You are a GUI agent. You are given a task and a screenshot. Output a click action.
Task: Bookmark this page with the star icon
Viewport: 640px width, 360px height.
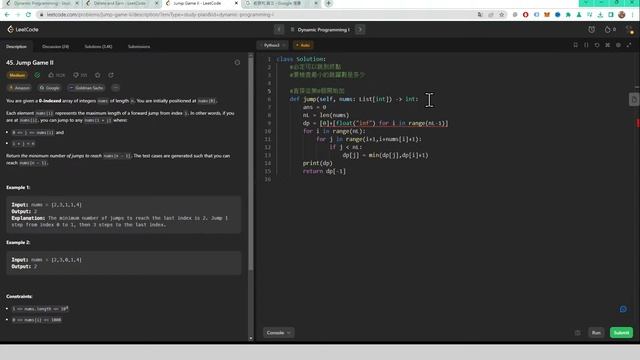pos(501,15)
